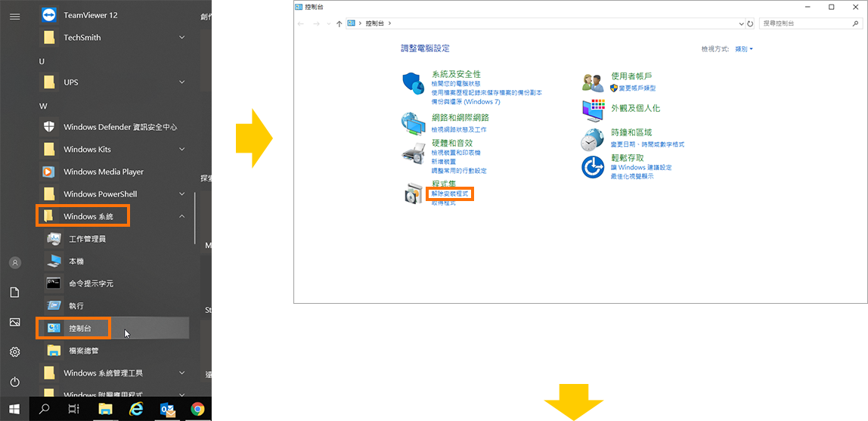Expand the TechSmith folder chevron

click(182, 37)
